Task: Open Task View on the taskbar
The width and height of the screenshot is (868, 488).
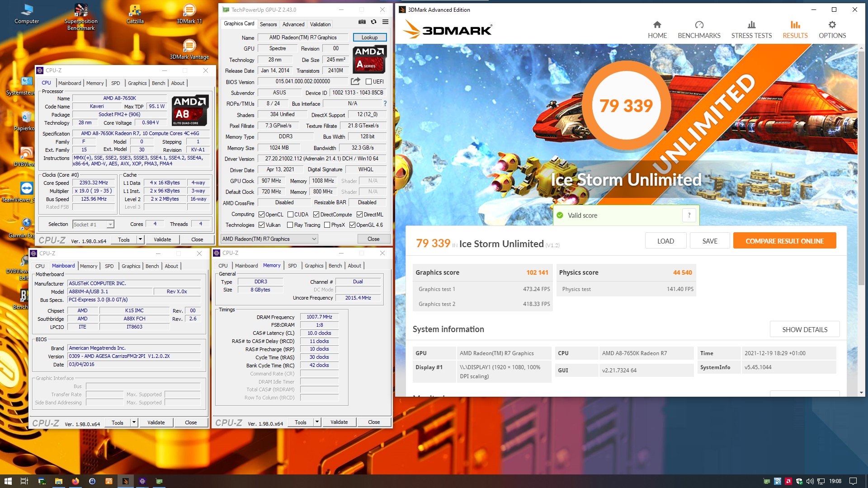Action: coord(24,481)
